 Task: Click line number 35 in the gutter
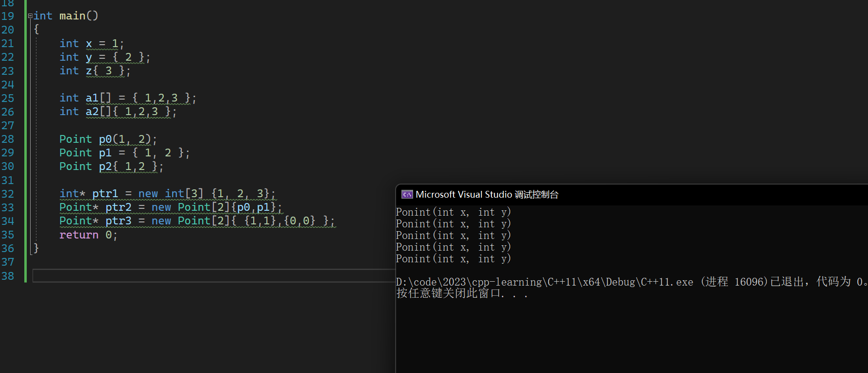click(8, 235)
